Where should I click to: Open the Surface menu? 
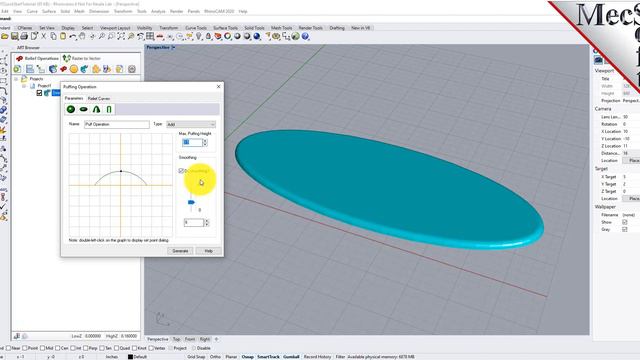coord(49,11)
